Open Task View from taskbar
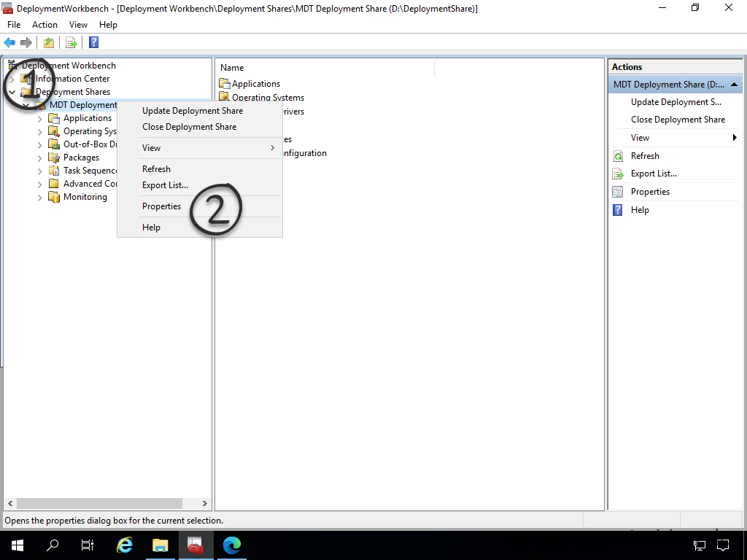Image resolution: width=747 pixels, height=560 pixels. tap(88, 545)
